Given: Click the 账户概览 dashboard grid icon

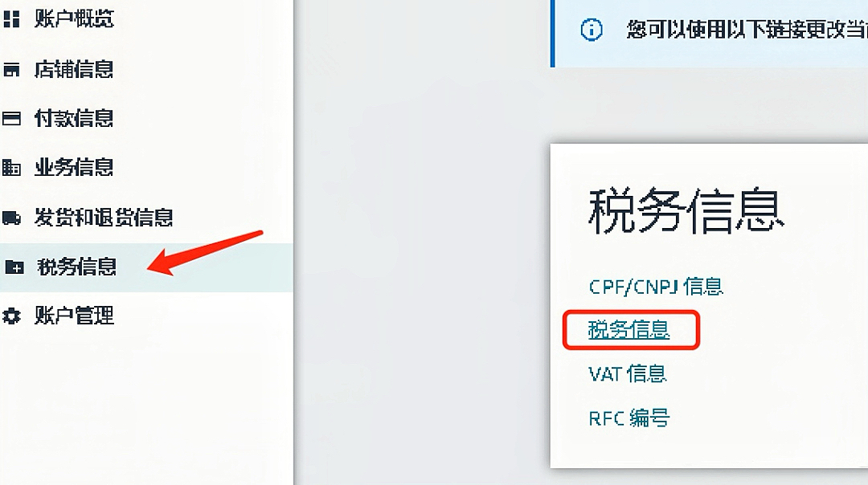Looking at the screenshot, I should [11, 18].
